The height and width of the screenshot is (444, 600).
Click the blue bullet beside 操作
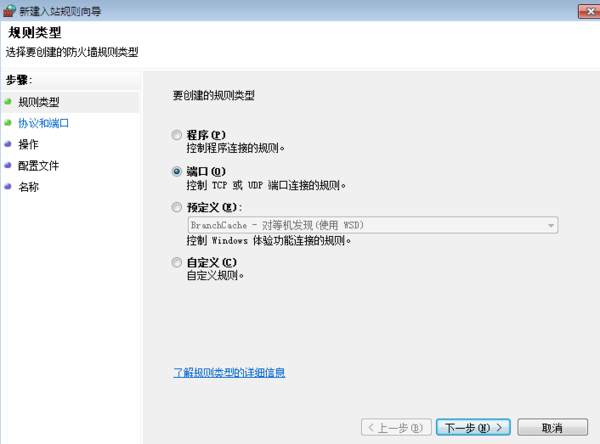point(8,144)
